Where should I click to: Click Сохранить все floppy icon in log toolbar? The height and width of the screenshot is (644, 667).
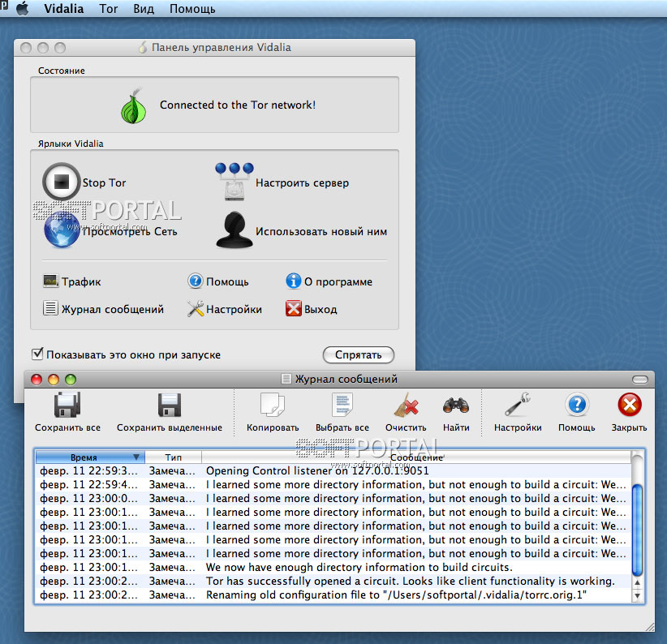tap(67, 405)
